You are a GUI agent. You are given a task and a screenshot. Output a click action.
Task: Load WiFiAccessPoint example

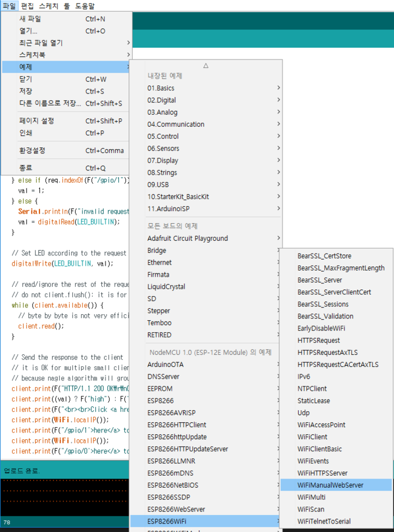pos(336,425)
